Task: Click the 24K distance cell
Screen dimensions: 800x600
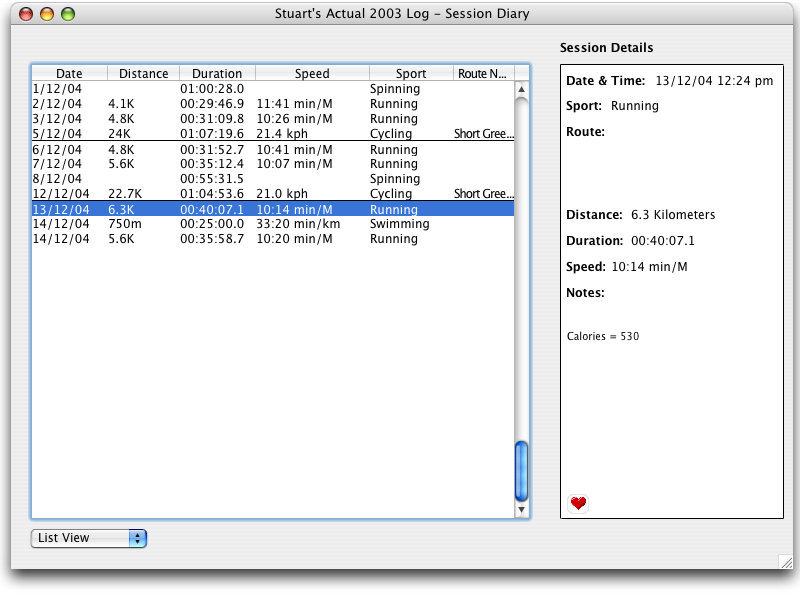Action: pyautogui.click(x=119, y=133)
